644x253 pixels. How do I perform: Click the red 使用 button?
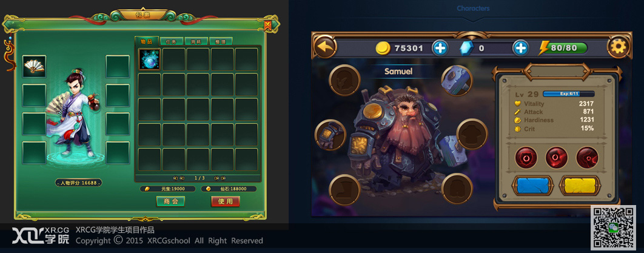[x=225, y=201]
